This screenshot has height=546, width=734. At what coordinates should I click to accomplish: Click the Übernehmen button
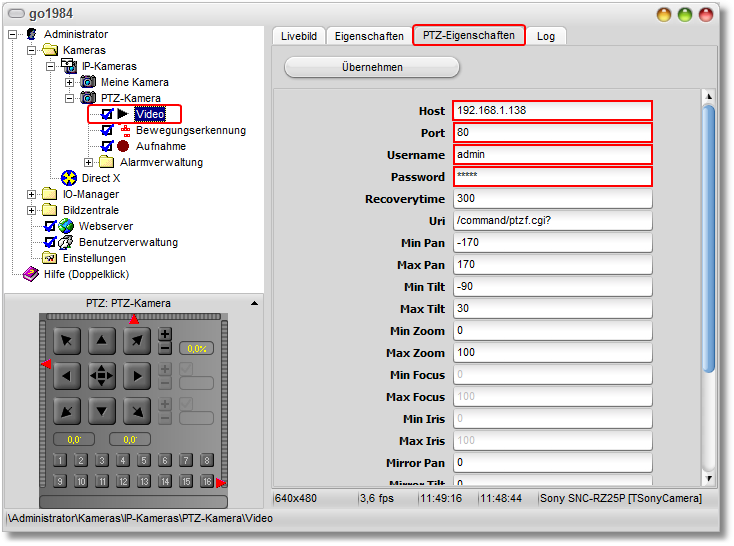pos(372,67)
